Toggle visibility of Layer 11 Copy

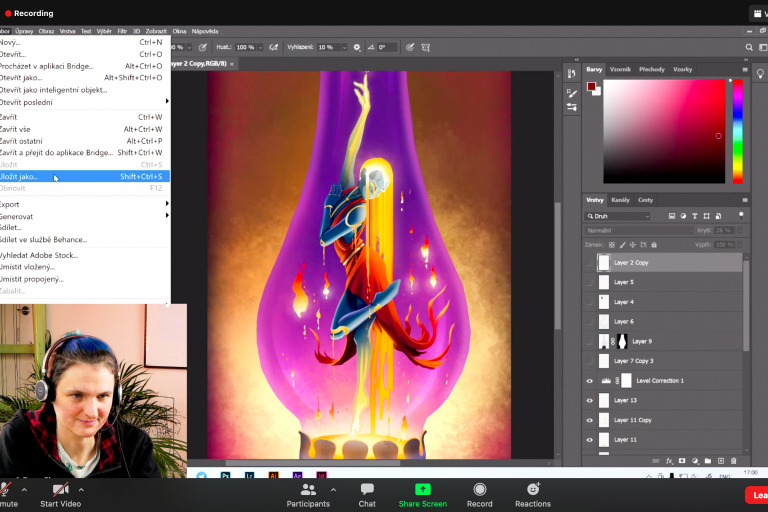tap(589, 420)
